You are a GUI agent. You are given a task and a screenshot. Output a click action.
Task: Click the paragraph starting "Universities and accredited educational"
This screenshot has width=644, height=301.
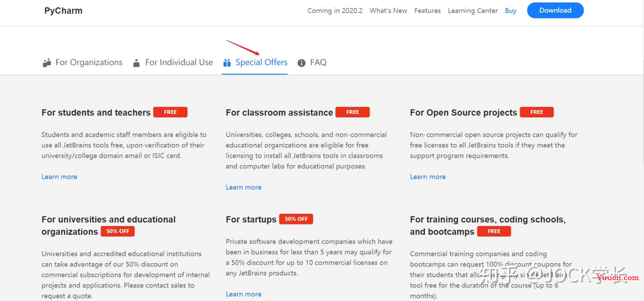coord(126,275)
